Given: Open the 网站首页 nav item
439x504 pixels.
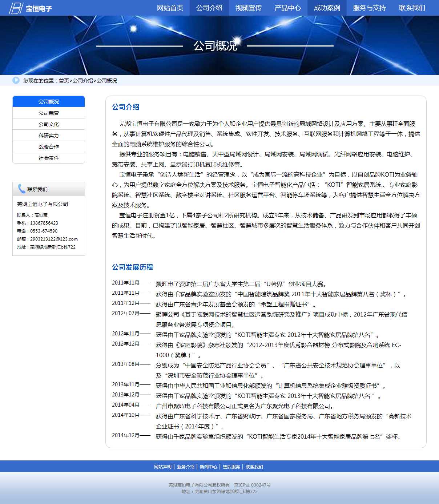Looking at the screenshot, I should [170, 8].
